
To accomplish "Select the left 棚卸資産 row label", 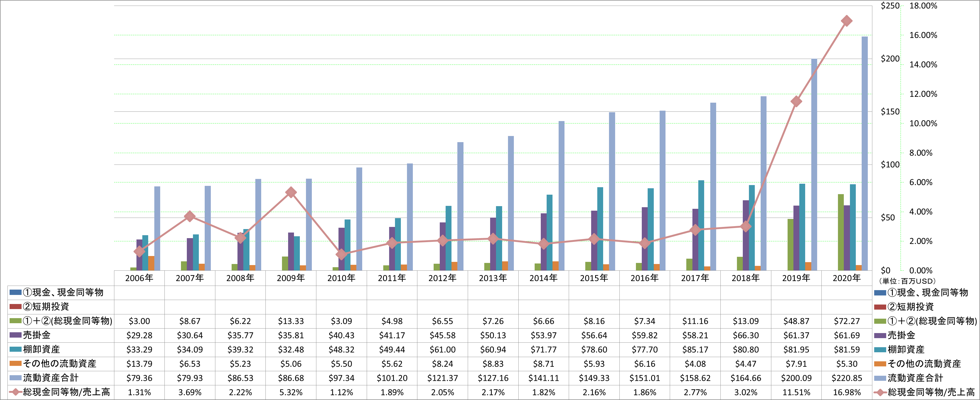I will 42,349.
